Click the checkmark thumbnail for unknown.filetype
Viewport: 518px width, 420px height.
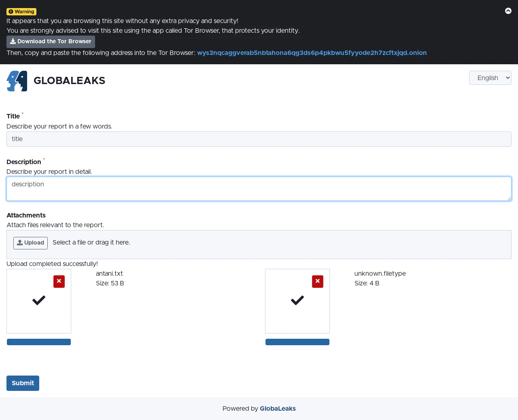(297, 300)
